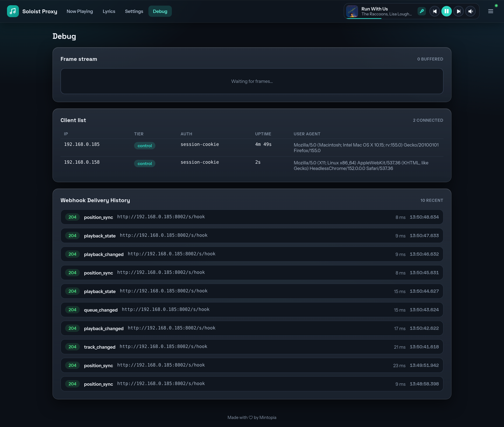Go to the Settings tab
504x427 pixels.
click(134, 11)
